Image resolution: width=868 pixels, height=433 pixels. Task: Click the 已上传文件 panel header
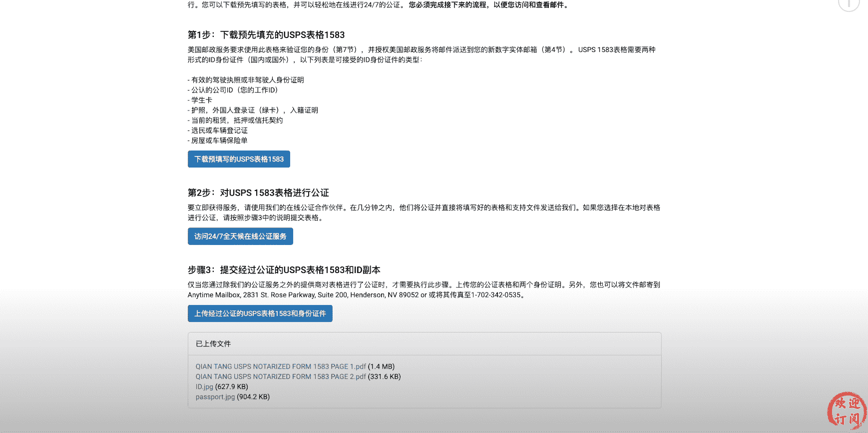click(213, 344)
